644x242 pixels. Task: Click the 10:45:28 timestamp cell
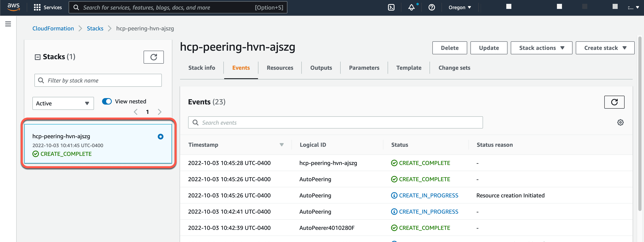point(229,163)
